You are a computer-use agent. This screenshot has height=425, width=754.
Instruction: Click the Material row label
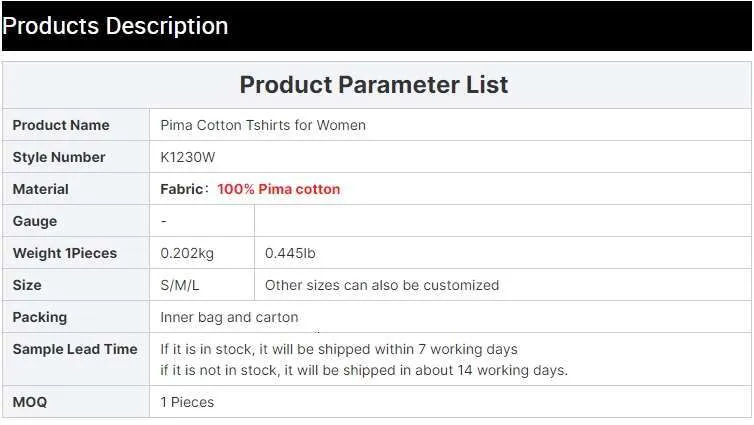[40, 189]
